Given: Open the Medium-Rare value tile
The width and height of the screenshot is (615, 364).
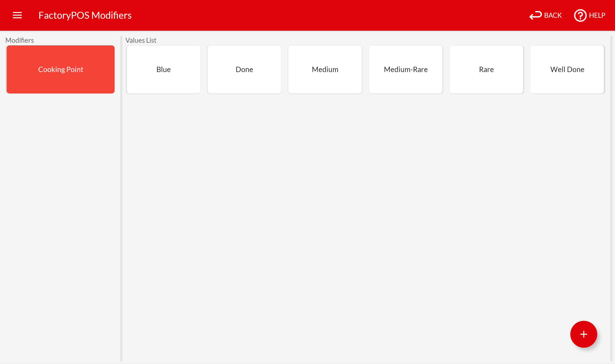Looking at the screenshot, I should (x=406, y=69).
